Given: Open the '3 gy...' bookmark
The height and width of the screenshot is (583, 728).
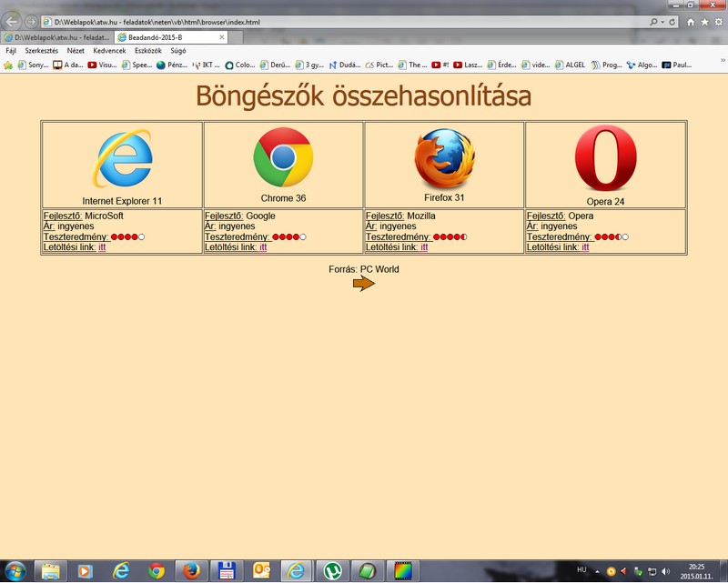Looking at the screenshot, I should click(309, 65).
